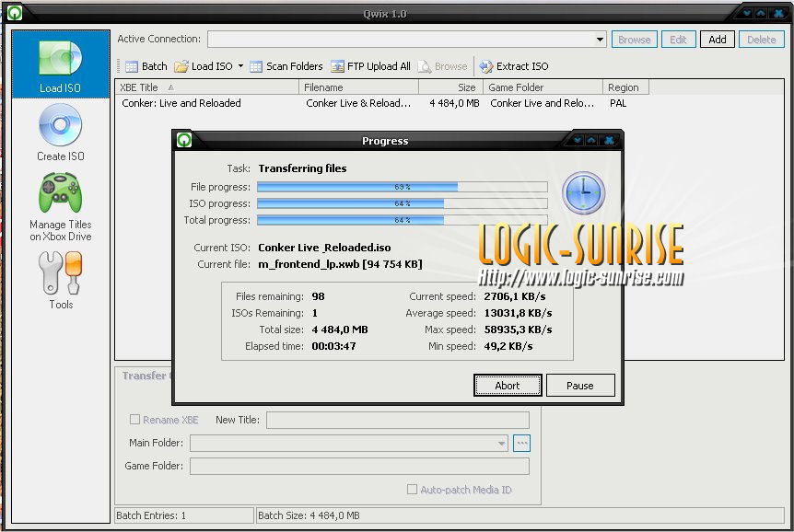Click the Progress dialog roll-down arrow icon
The image size is (794, 532).
click(x=578, y=140)
